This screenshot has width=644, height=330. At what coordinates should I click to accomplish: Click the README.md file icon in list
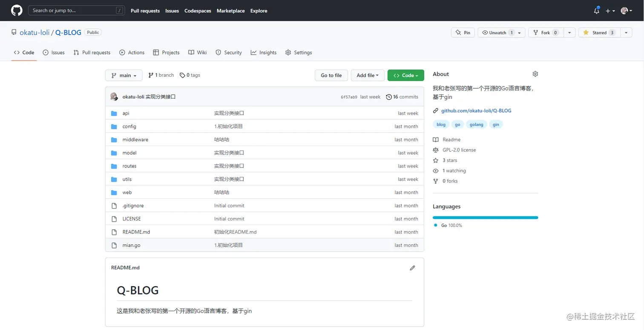(114, 232)
